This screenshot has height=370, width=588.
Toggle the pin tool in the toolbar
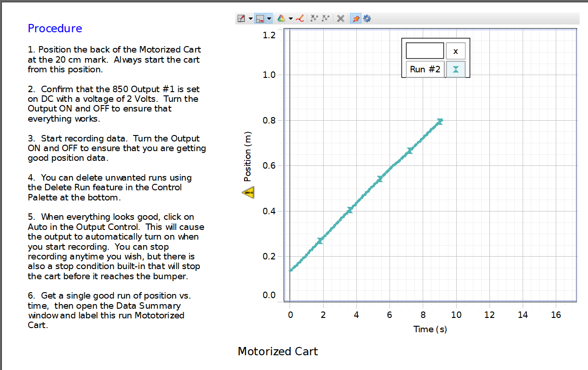point(355,18)
